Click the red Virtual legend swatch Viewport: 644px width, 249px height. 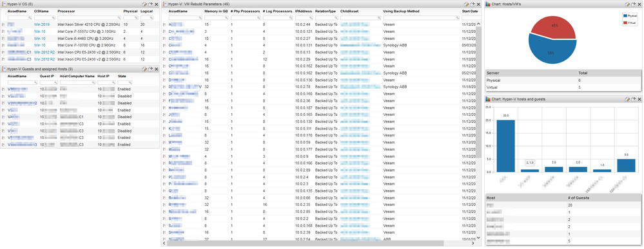pos(625,23)
